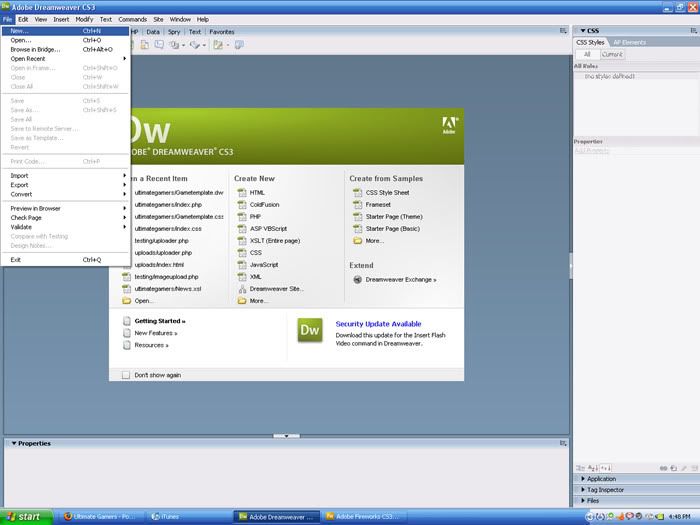The width and height of the screenshot is (700, 525).
Task: Click Delete CSS Rule trash icon
Action: (x=695, y=468)
